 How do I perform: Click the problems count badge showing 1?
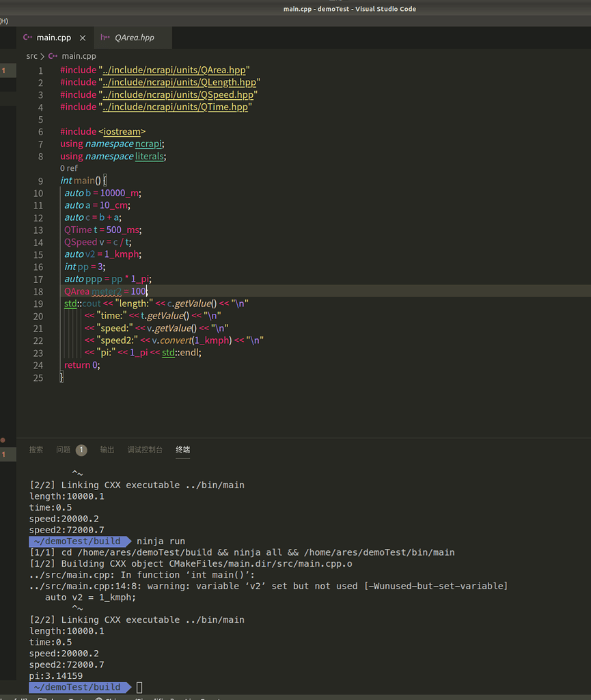81,450
